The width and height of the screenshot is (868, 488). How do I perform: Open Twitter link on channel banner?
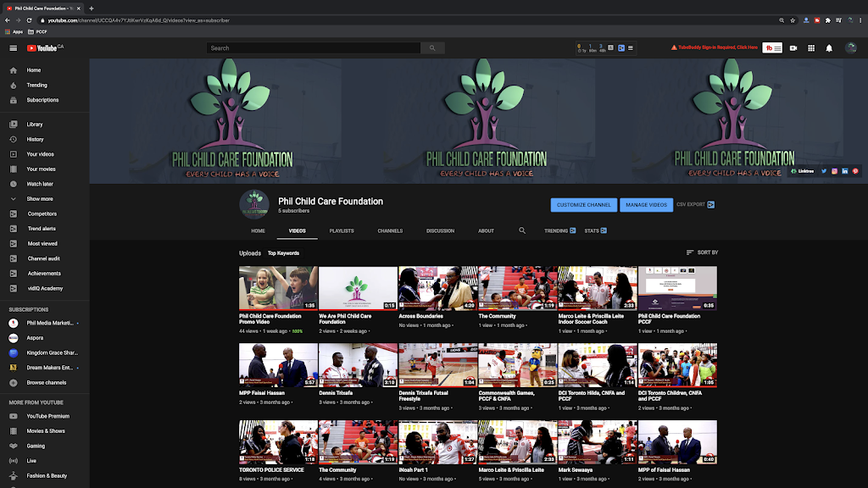coord(824,171)
